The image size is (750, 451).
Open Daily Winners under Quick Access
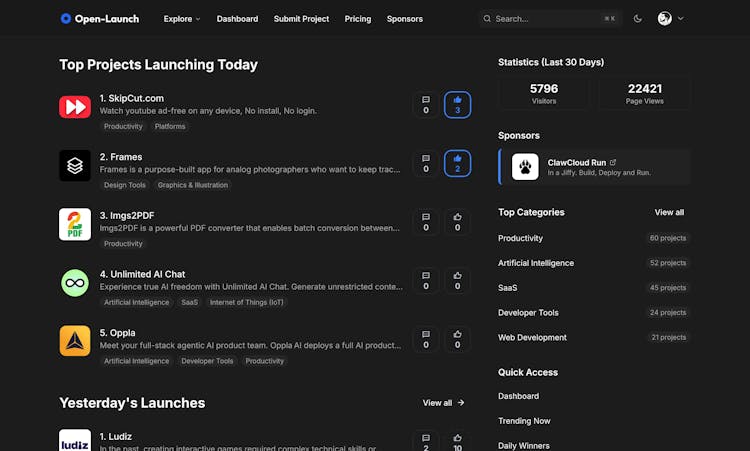524,446
